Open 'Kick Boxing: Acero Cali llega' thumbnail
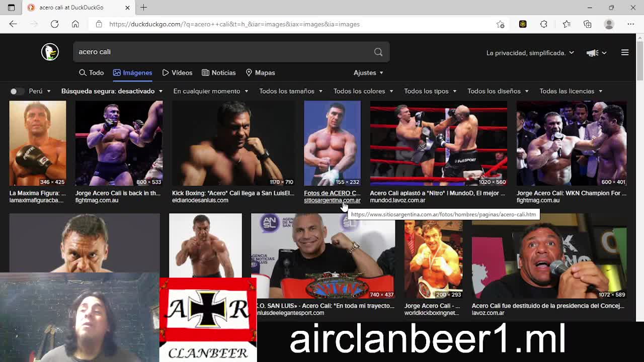This screenshot has width=644, height=362. click(233, 143)
